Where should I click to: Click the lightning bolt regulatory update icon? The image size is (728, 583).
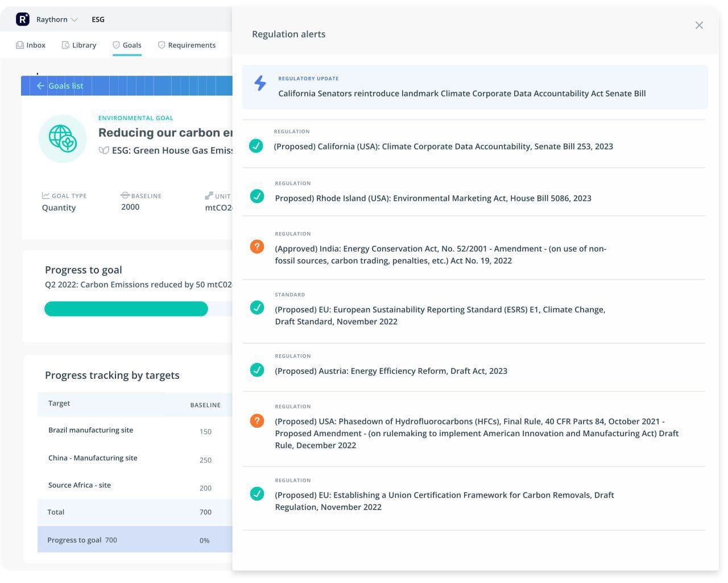[x=260, y=83]
